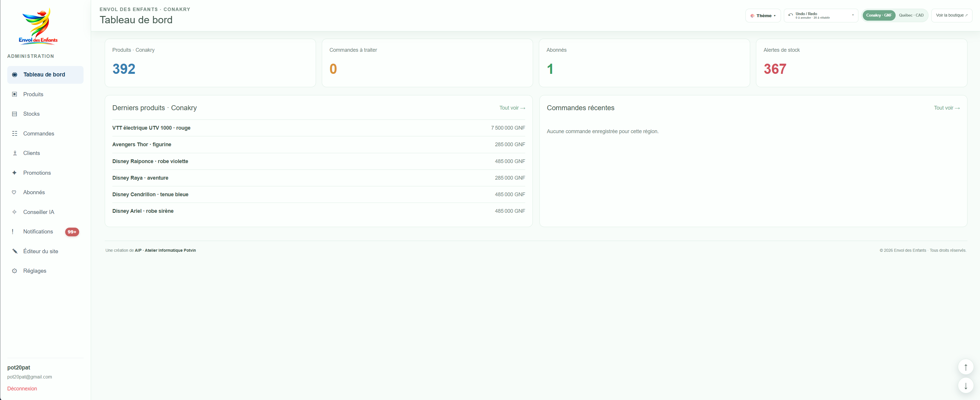Viewport: 980px width, 400px height.
Task: Click the Envol des Enfants logo
Action: tap(38, 26)
